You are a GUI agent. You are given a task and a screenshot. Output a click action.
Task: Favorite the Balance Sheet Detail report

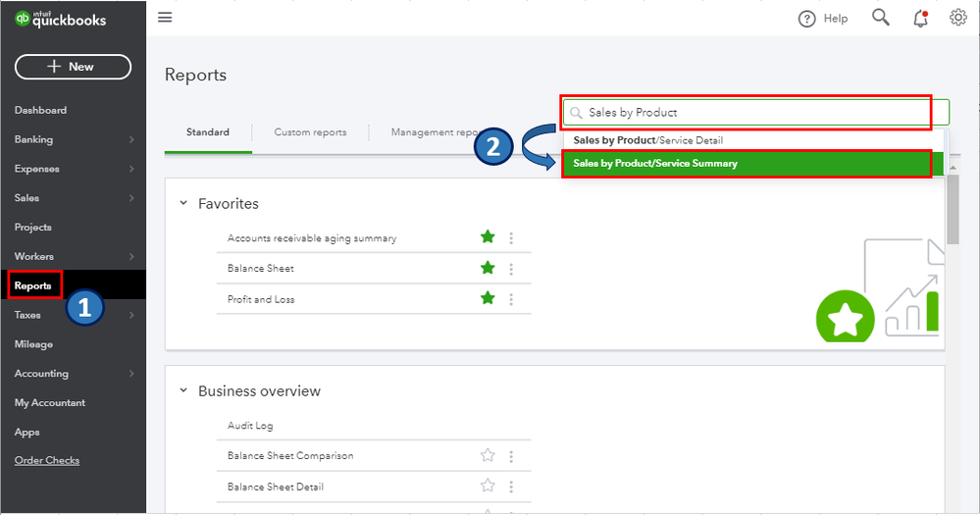pyautogui.click(x=488, y=487)
